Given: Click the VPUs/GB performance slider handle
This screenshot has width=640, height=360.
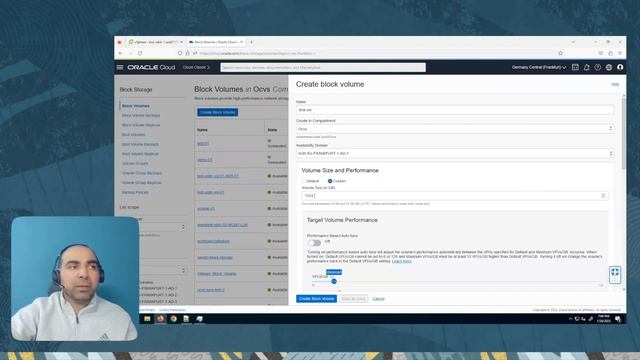Looking at the screenshot, I should [334, 281].
